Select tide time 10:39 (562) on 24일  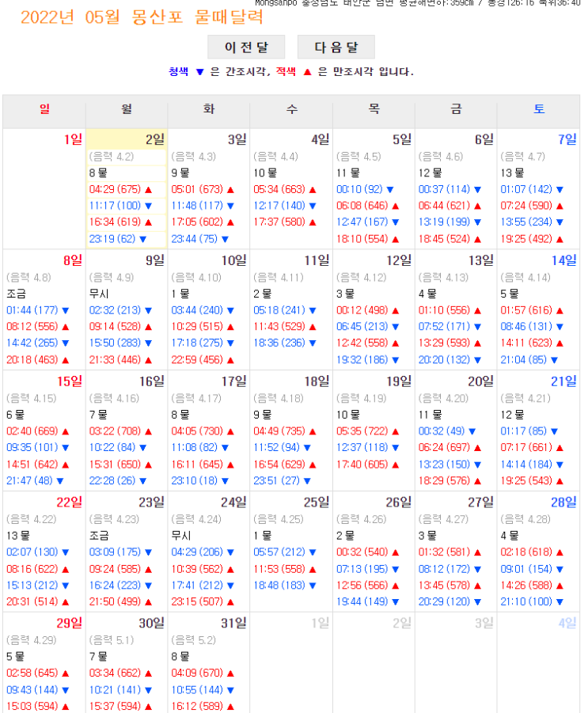(x=197, y=569)
